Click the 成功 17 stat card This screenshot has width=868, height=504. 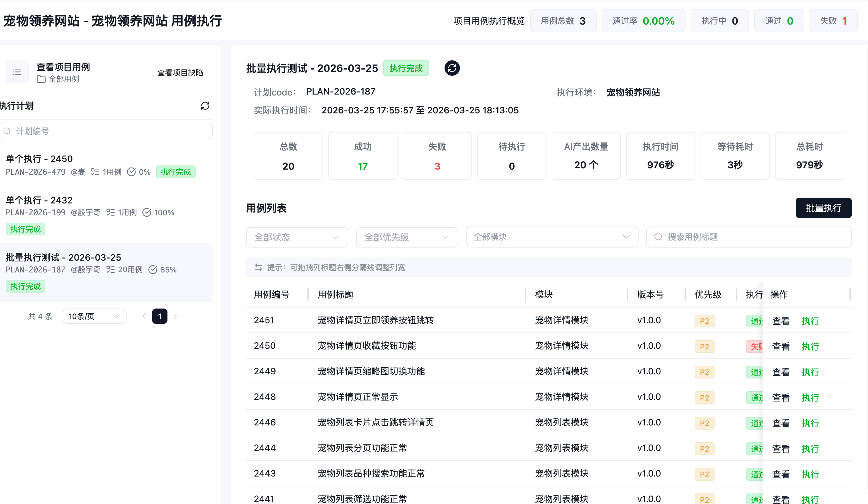pos(363,156)
